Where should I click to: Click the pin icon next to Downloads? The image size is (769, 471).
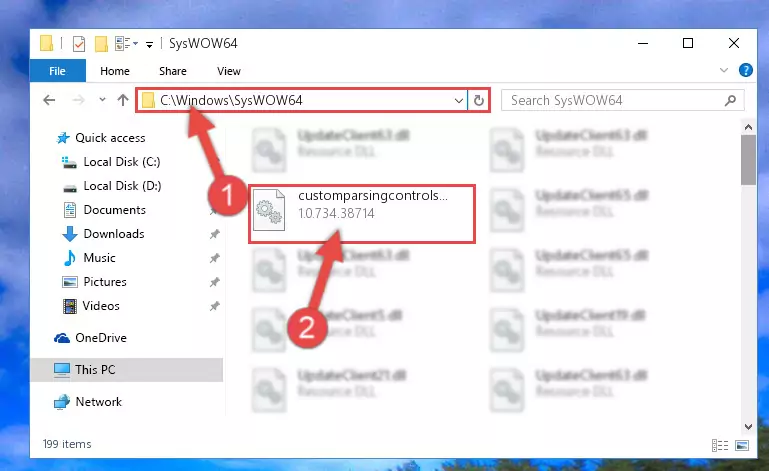[214, 235]
